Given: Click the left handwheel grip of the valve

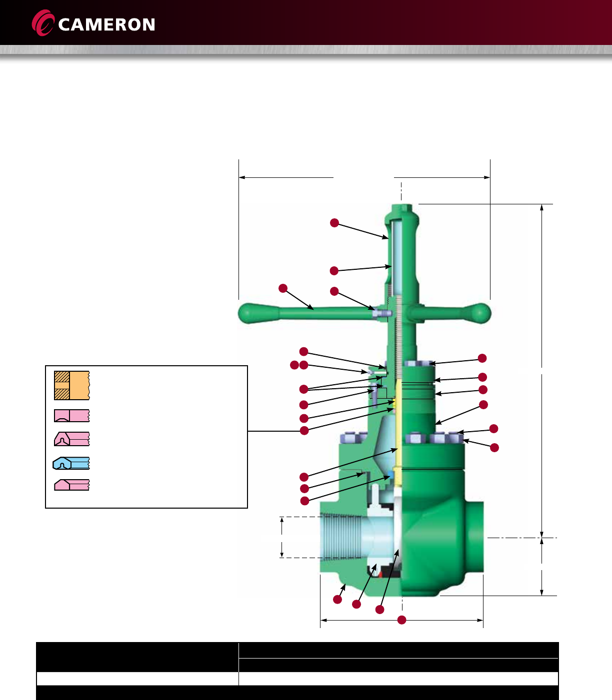Looking at the screenshot, I should pos(259,313).
